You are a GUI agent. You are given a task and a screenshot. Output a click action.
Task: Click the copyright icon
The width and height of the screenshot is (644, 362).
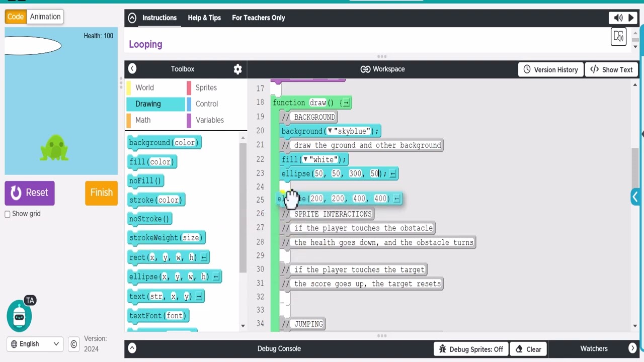[74, 344]
